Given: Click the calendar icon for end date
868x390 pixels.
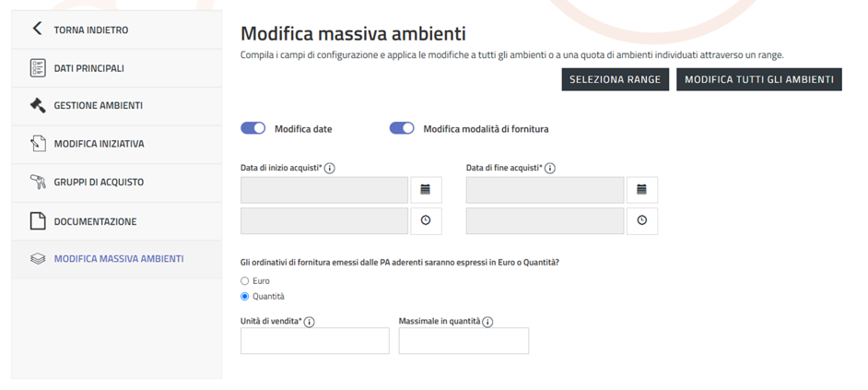Looking at the screenshot, I should (641, 190).
